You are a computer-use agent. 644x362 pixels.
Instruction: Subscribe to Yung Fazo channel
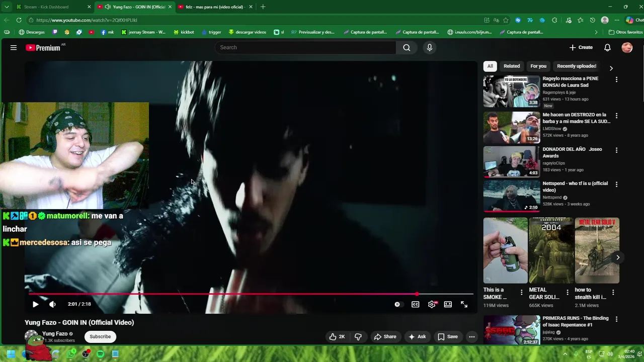tap(100, 336)
